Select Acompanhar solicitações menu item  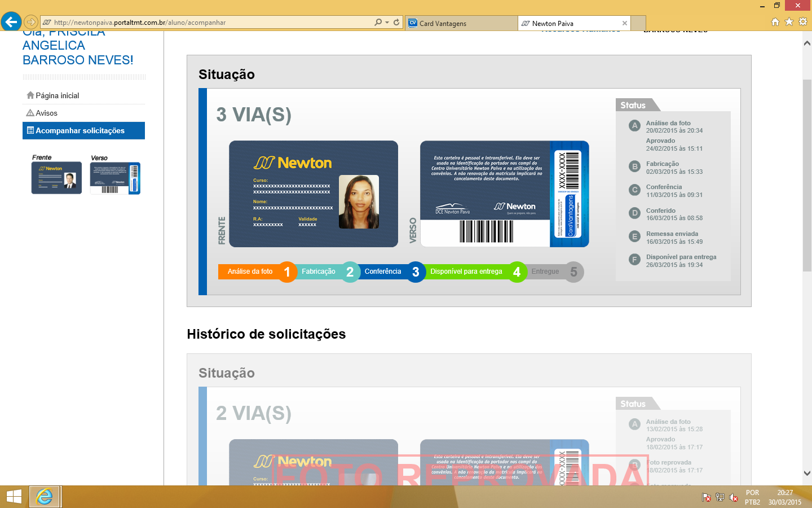(x=83, y=130)
